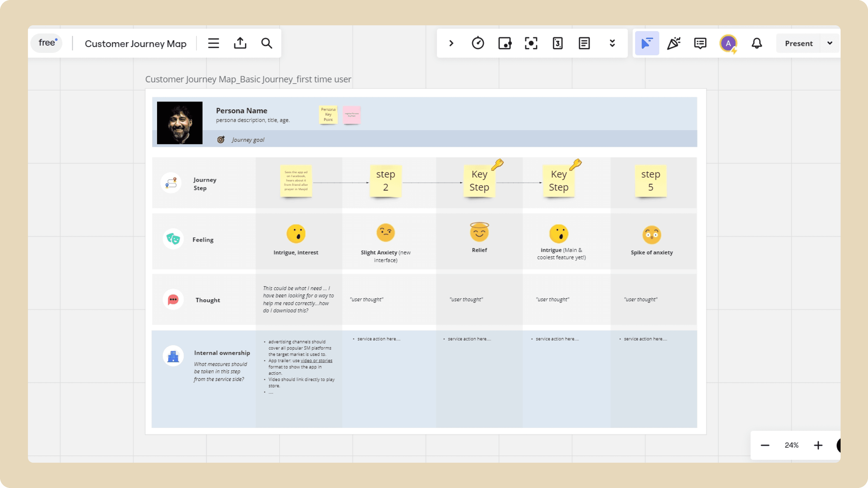The image size is (868, 488).
Task: Collapse the toolbar with right chevron
Action: coord(451,43)
